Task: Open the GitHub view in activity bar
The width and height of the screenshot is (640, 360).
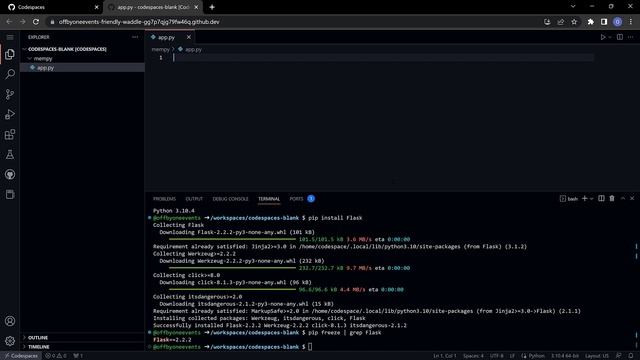Action: (x=10, y=174)
